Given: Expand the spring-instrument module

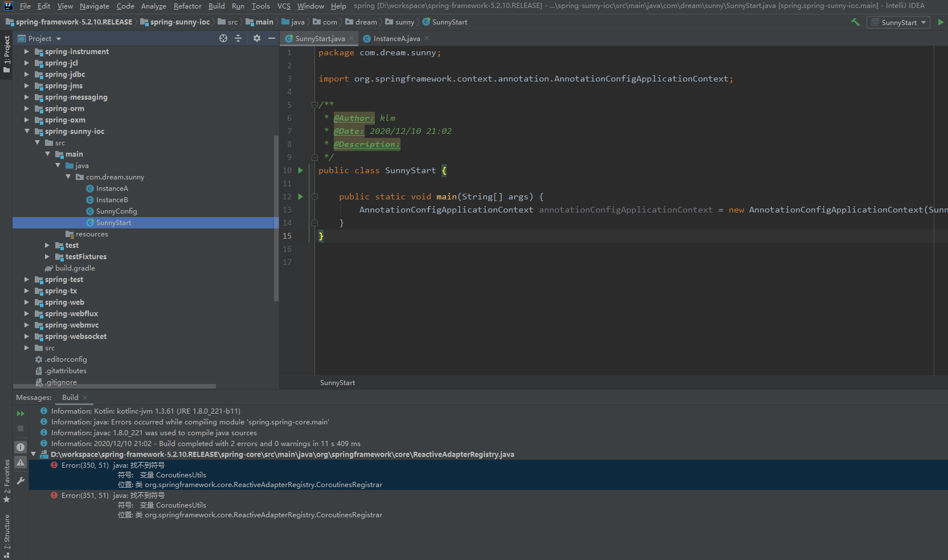Looking at the screenshot, I should 26,51.
